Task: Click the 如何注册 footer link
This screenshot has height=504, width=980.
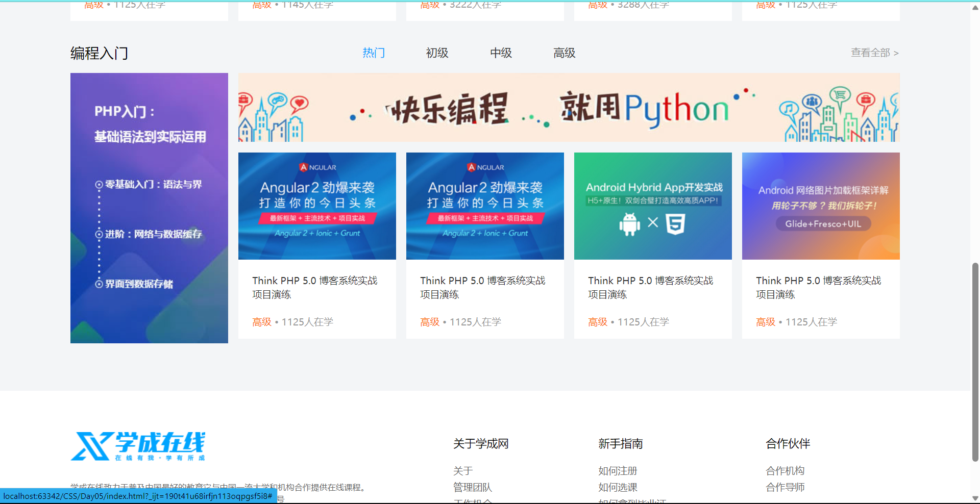Action: tap(618, 471)
